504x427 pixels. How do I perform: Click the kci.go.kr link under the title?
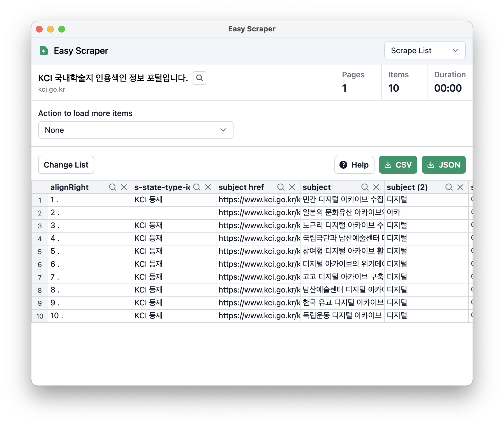pos(52,89)
